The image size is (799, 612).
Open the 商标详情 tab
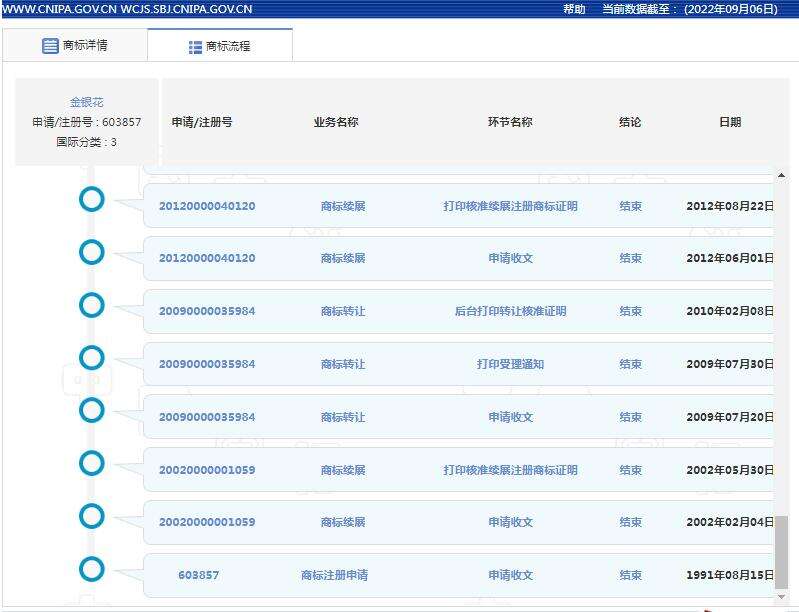[x=75, y=46]
